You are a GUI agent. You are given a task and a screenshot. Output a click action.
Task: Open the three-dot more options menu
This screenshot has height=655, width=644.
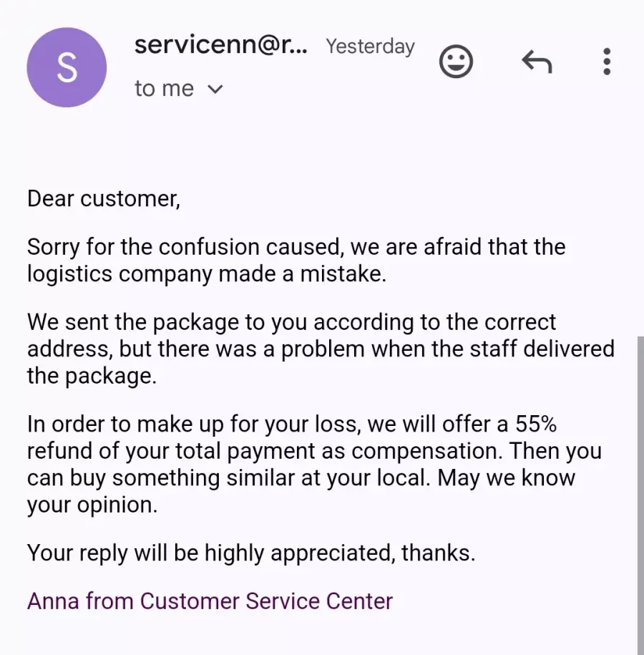(x=607, y=62)
